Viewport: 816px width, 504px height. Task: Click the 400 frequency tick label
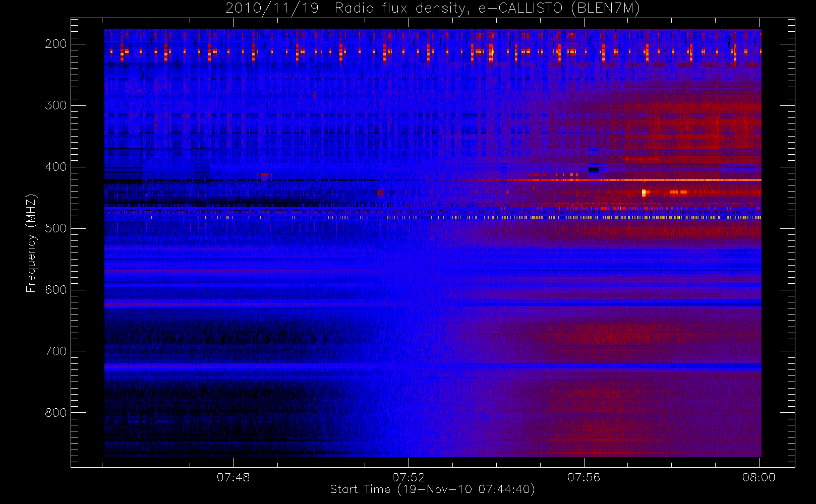pos(56,167)
